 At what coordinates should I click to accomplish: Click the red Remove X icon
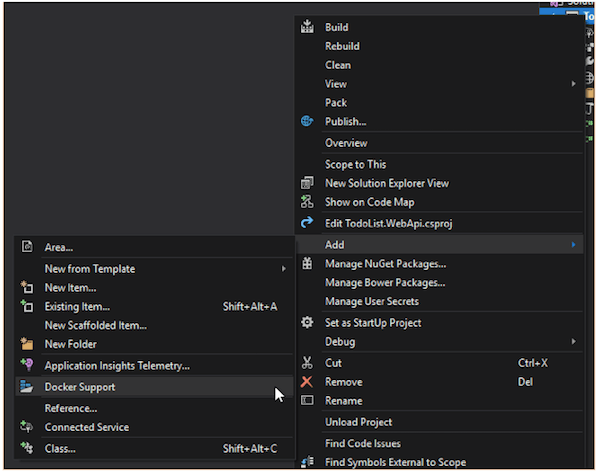click(x=307, y=381)
